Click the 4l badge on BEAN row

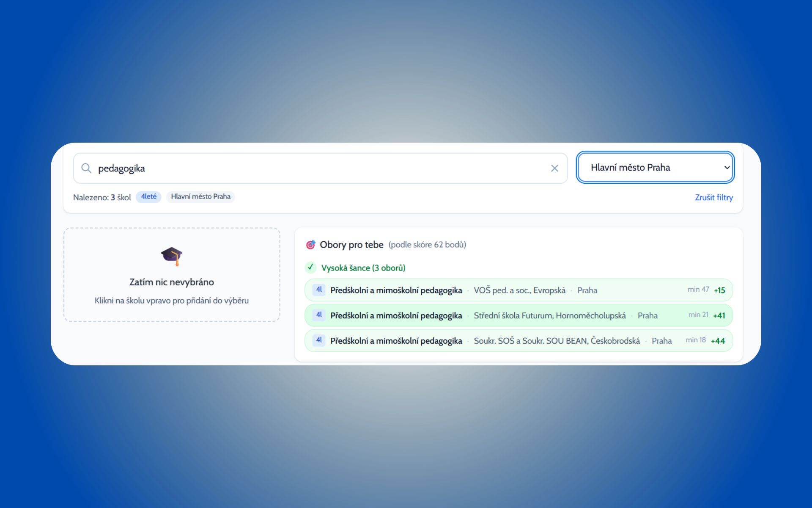tap(319, 340)
